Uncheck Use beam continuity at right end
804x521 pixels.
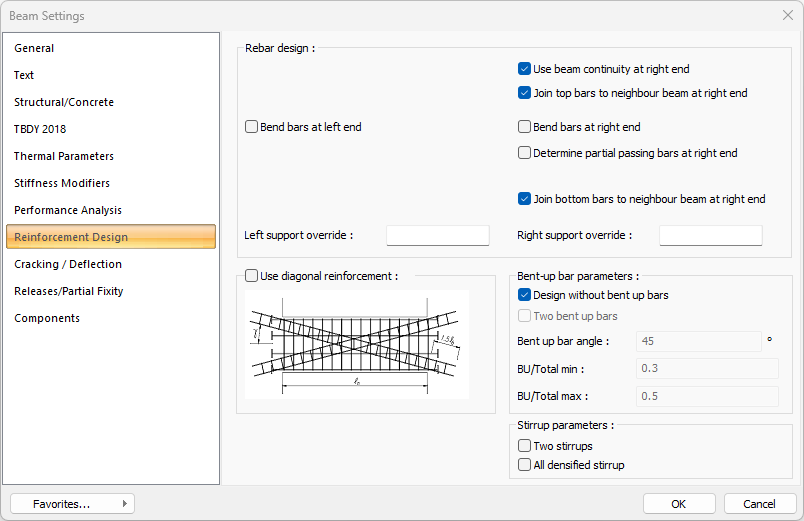(524, 69)
